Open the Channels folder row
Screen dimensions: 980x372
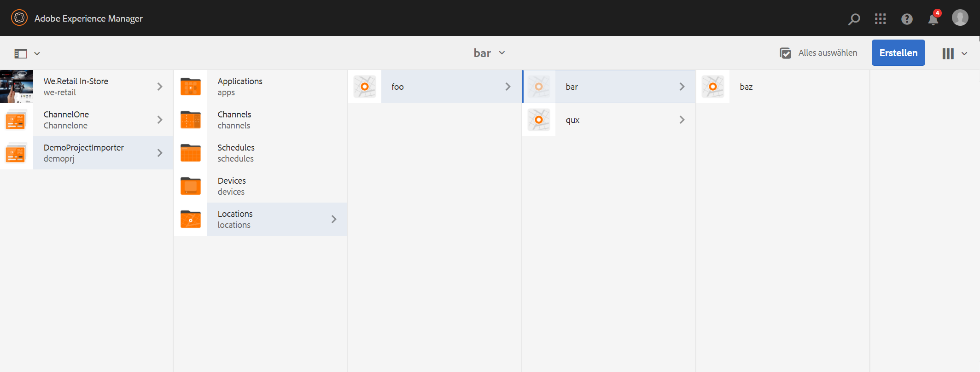click(261, 120)
